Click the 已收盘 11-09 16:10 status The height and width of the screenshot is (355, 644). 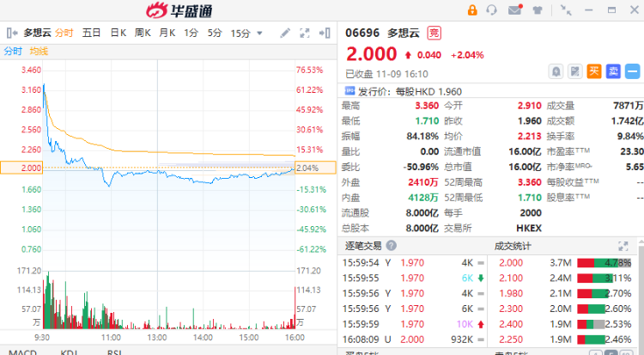(386, 74)
